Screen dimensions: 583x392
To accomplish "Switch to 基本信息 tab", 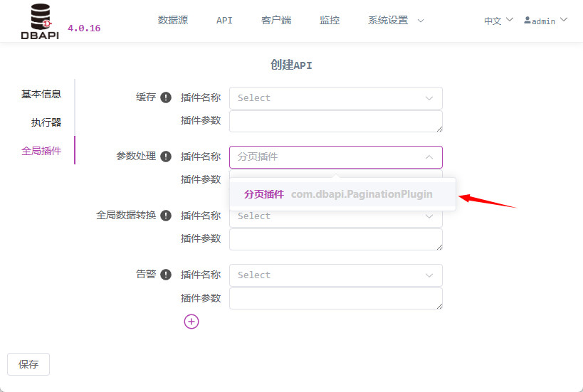I will coord(41,94).
